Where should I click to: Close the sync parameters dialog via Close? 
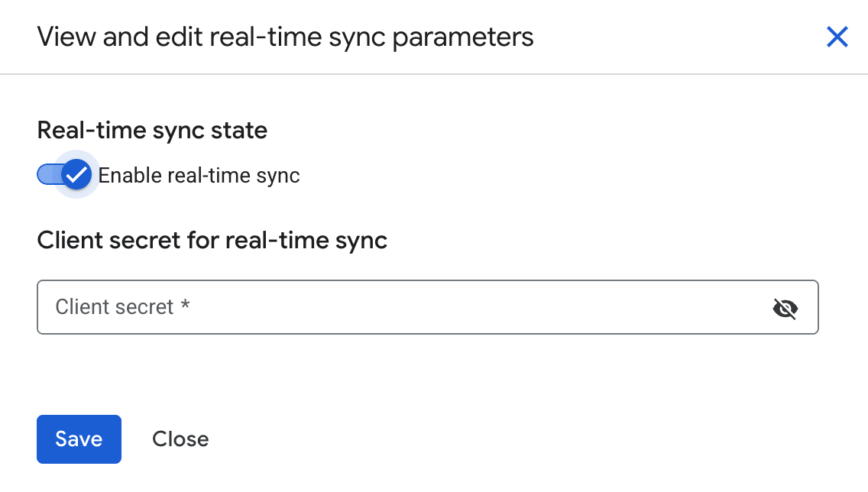180,439
